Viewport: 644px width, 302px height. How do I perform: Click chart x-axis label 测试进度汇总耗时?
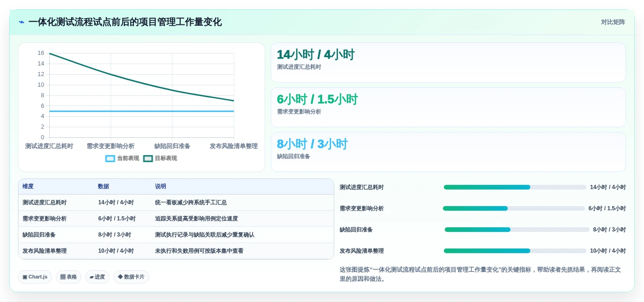point(49,146)
